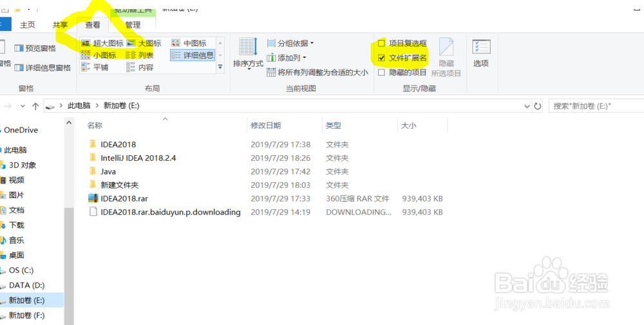
Task: Expand layout gallery more options
Action: 220,67
